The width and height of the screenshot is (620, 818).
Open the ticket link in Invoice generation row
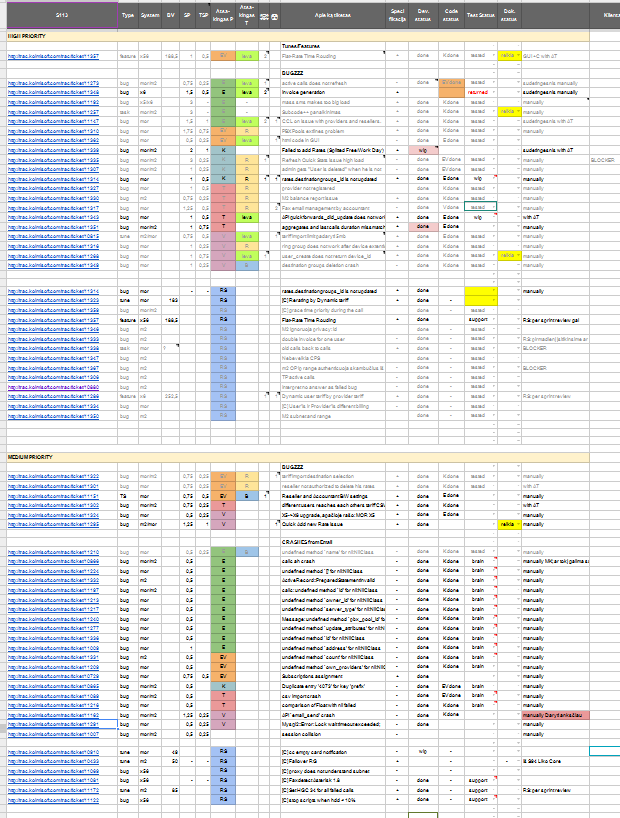[x=53, y=92]
